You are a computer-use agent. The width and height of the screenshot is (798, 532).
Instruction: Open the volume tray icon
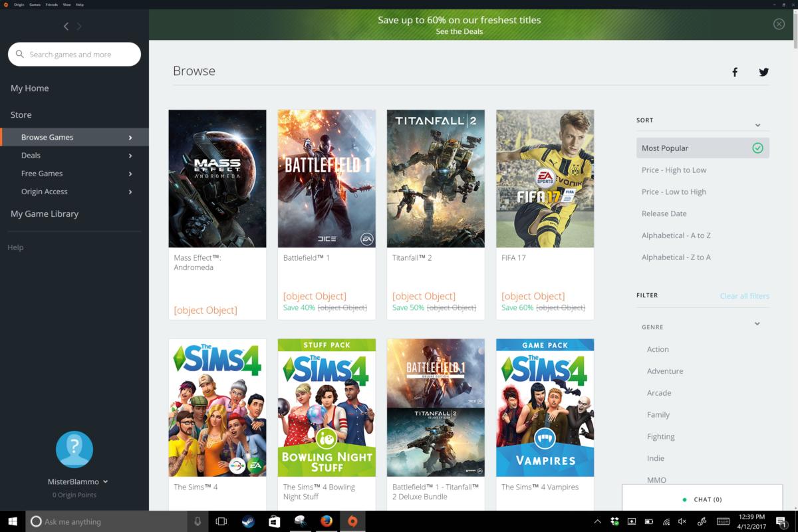pyautogui.click(x=682, y=521)
